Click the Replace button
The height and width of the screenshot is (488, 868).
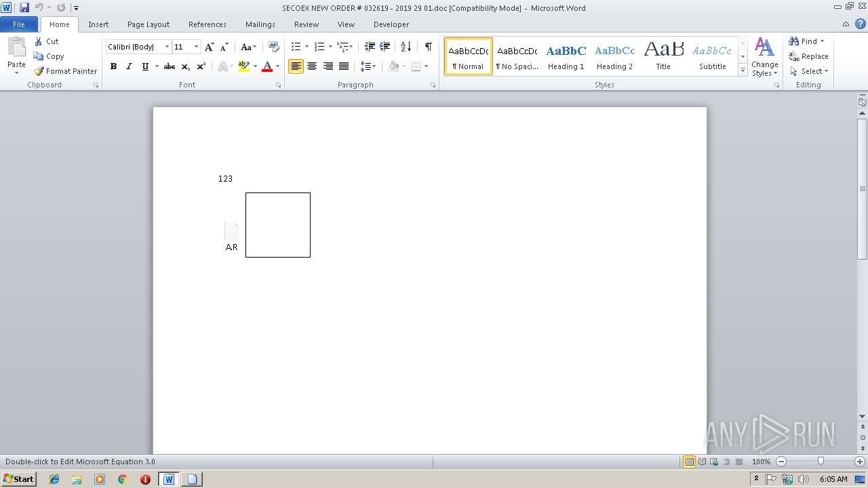coord(808,56)
